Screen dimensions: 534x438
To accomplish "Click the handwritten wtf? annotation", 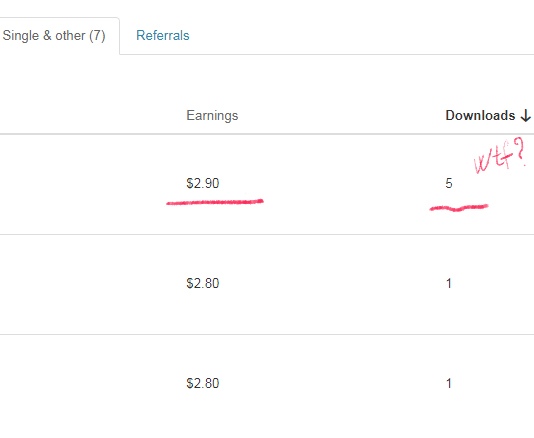I will pyautogui.click(x=500, y=155).
